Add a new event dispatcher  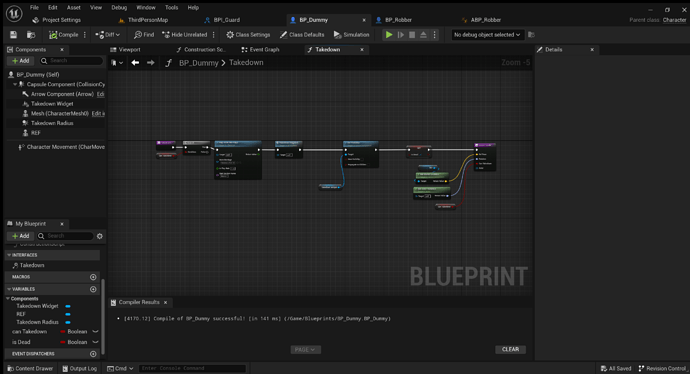click(93, 354)
